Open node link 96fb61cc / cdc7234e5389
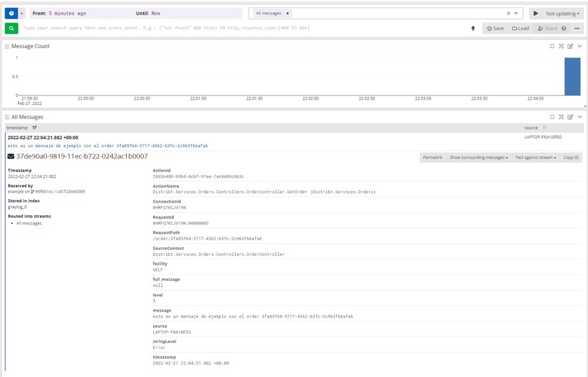This screenshot has height=377, width=588. pyautogui.click(x=59, y=192)
